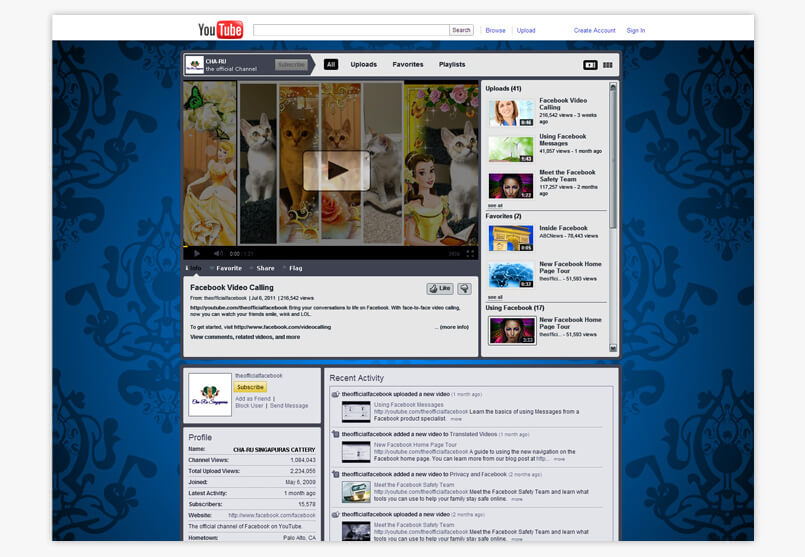Open the www.facebook.com/facebook website link in Profile
This screenshot has width=805, height=557.
tap(272, 515)
